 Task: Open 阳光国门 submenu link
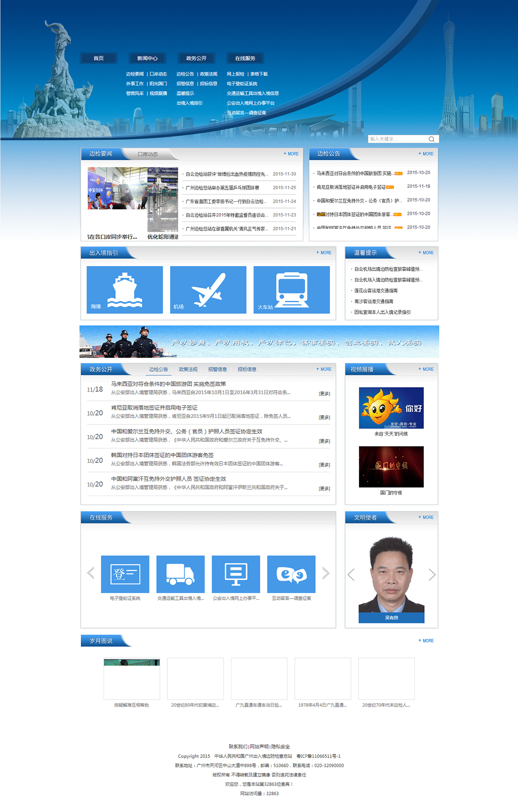158,83
